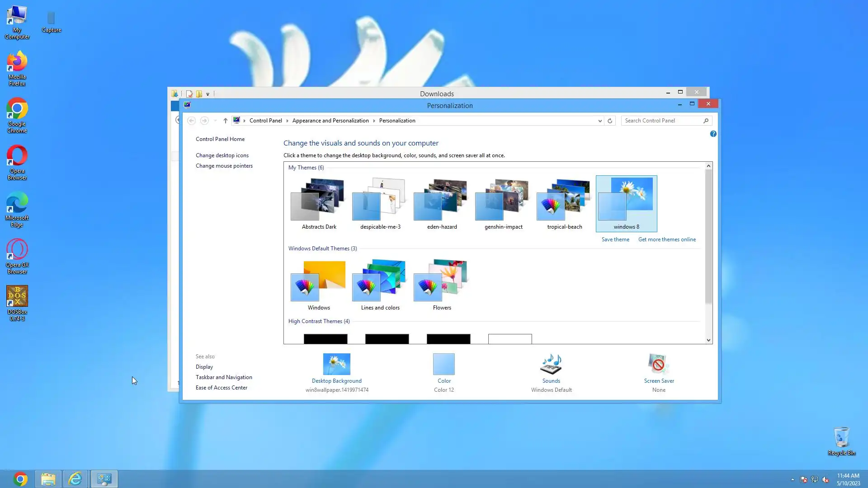Viewport: 868px width, 488px height.
Task: Click the help question mark icon
Action: tap(713, 134)
